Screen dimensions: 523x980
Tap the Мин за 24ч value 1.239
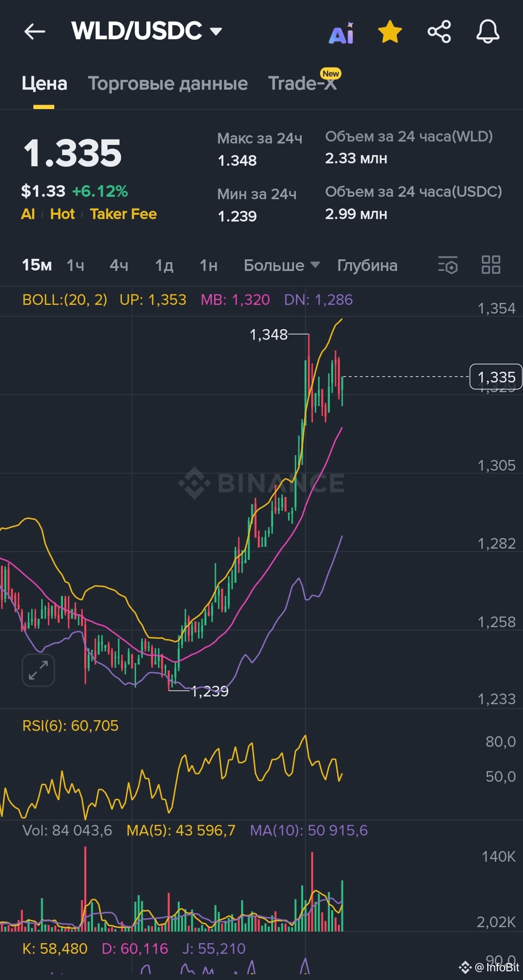pyautogui.click(x=237, y=216)
